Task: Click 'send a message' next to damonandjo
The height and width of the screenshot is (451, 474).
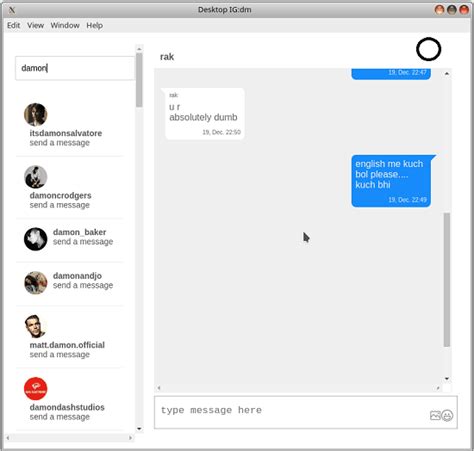Action: click(x=83, y=285)
